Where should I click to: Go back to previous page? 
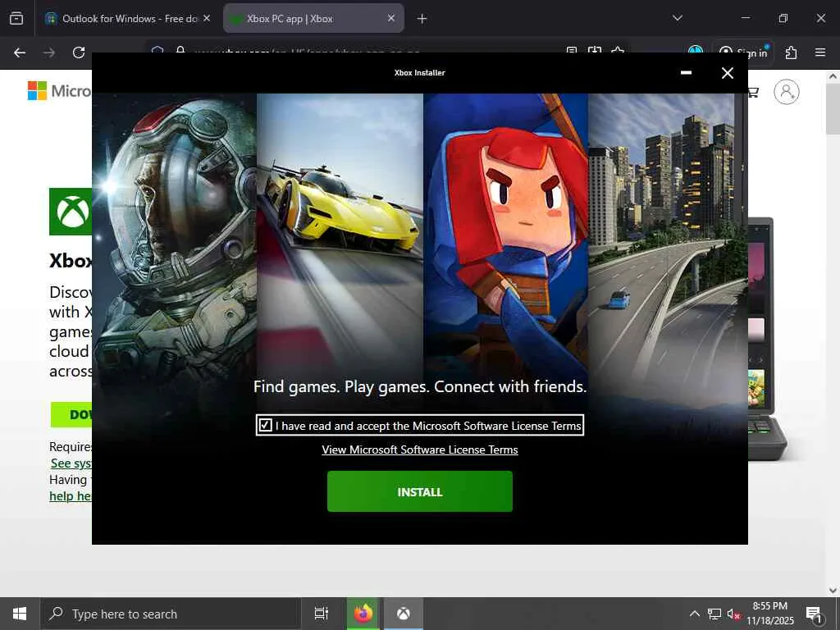pos(20,52)
